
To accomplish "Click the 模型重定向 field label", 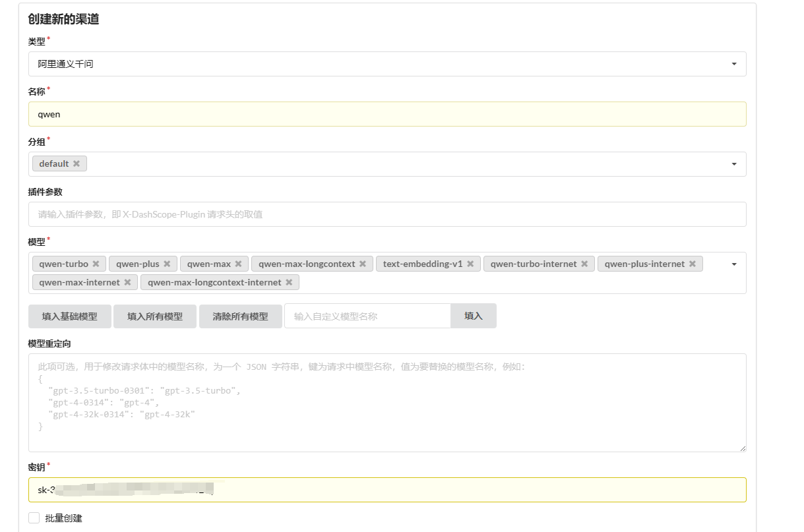I will pos(50,343).
